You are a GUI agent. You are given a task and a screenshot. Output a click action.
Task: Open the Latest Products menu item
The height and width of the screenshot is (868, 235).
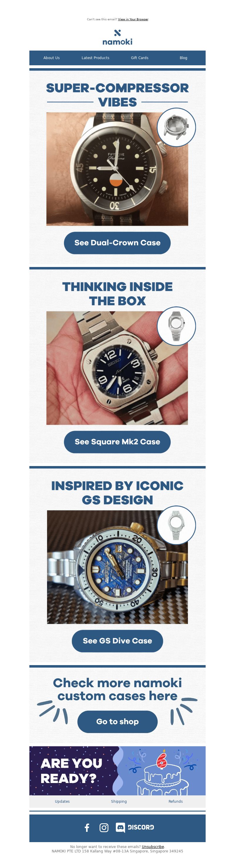(95, 58)
